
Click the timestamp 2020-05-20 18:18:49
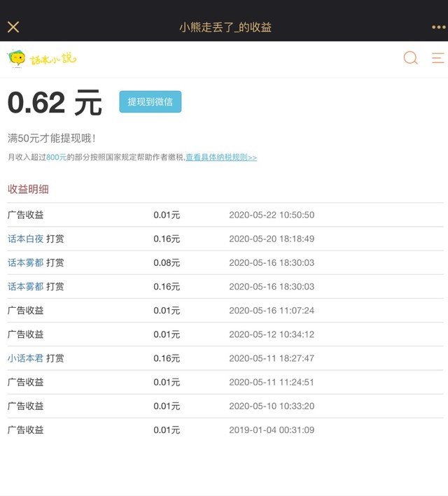[272, 239]
